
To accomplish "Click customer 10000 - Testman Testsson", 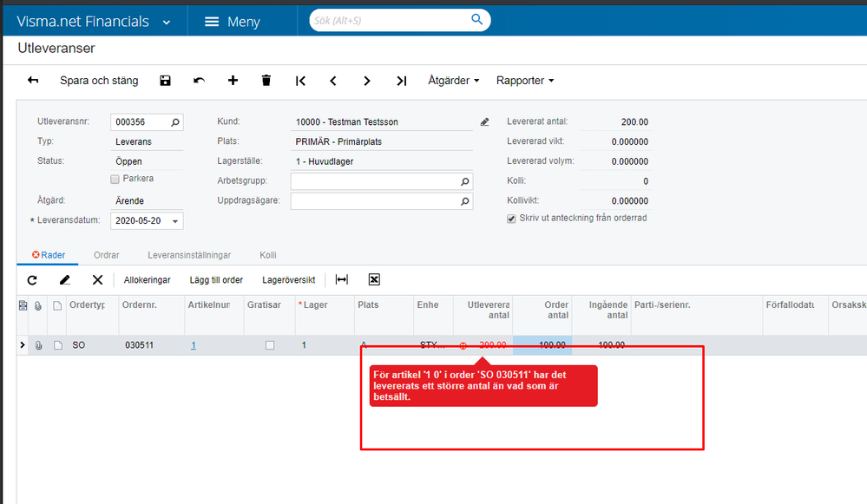I will pos(382,122).
